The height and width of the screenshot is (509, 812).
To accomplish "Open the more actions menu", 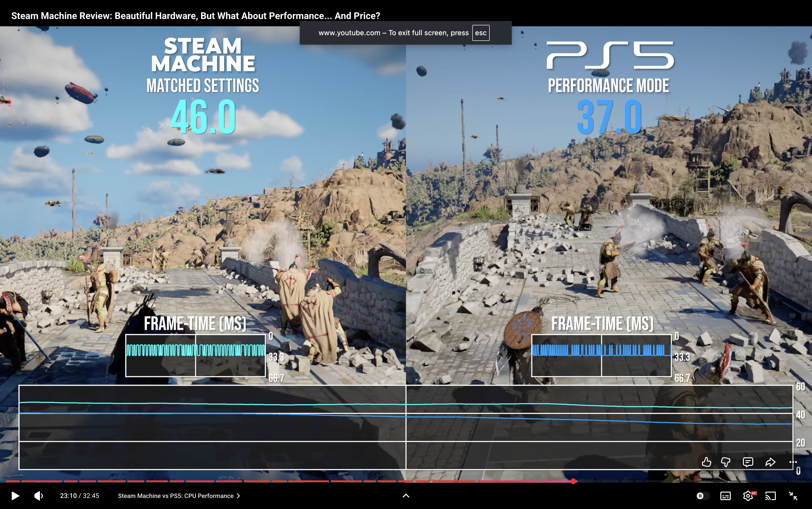I will tap(793, 462).
